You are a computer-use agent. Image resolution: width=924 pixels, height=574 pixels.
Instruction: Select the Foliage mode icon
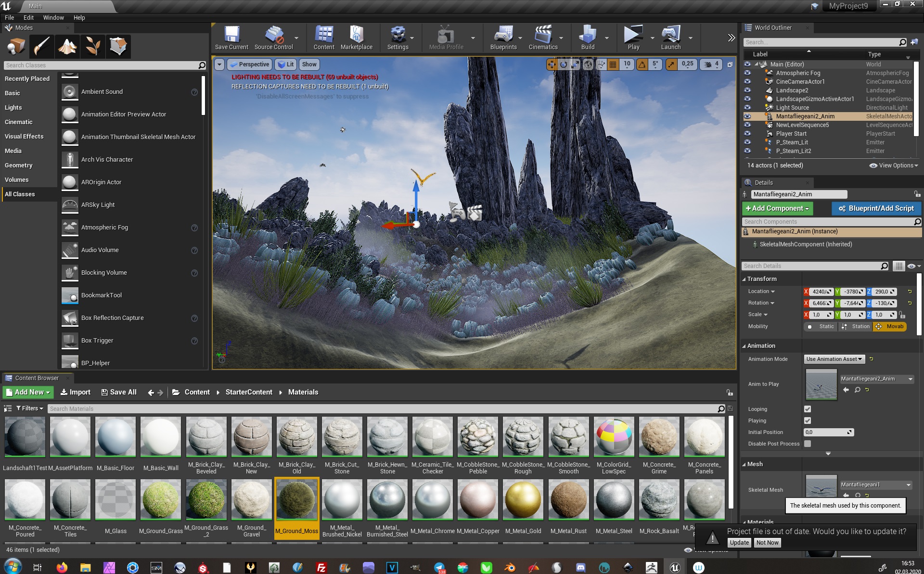click(93, 47)
